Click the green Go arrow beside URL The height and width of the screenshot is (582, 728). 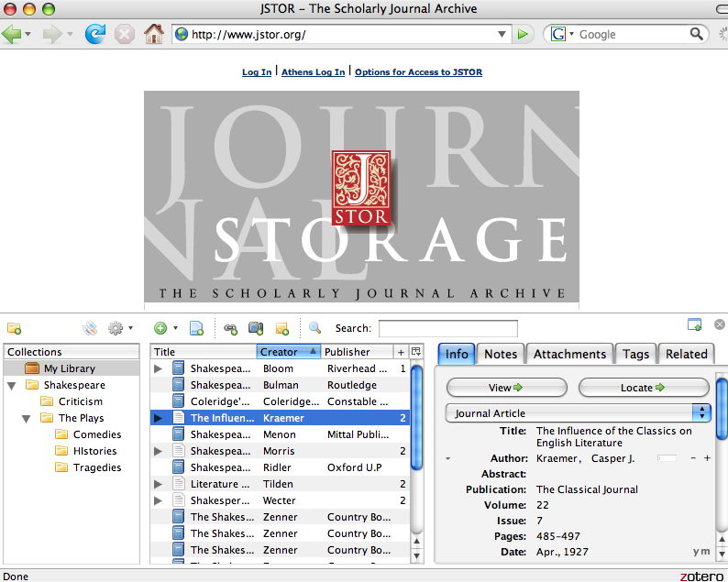523,34
